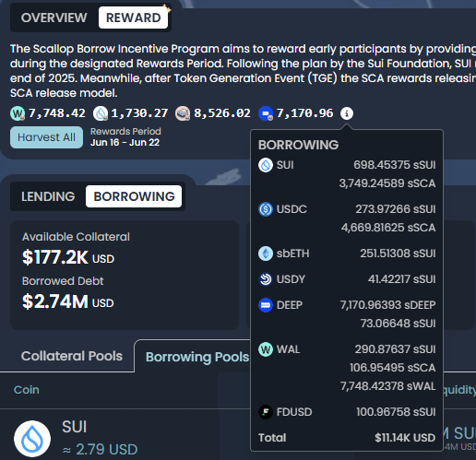Image resolution: width=476 pixels, height=460 pixels.
Task: Click the 7,170.96 reward amount
Action: pos(304,113)
